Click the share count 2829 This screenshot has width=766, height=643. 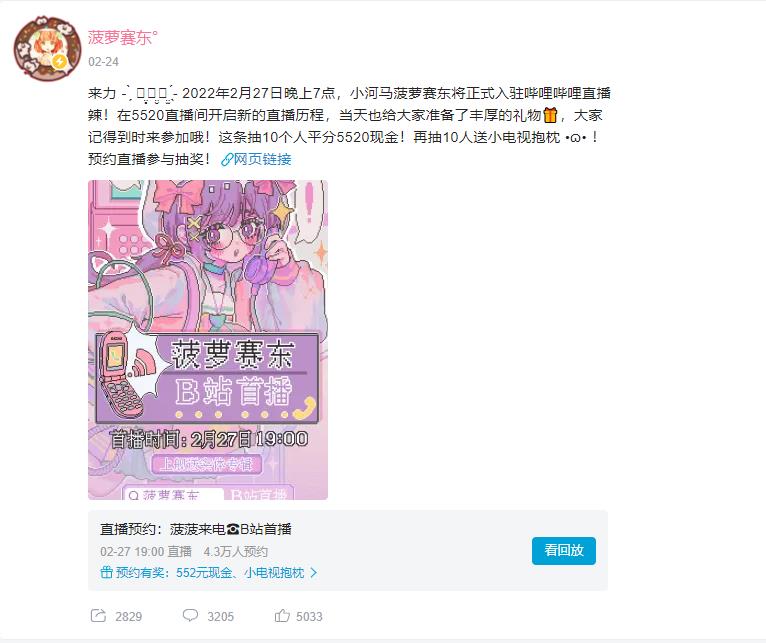(128, 616)
